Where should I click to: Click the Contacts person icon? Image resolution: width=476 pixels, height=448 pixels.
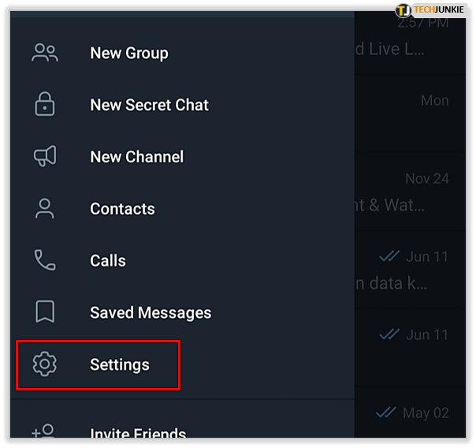pyautogui.click(x=45, y=208)
